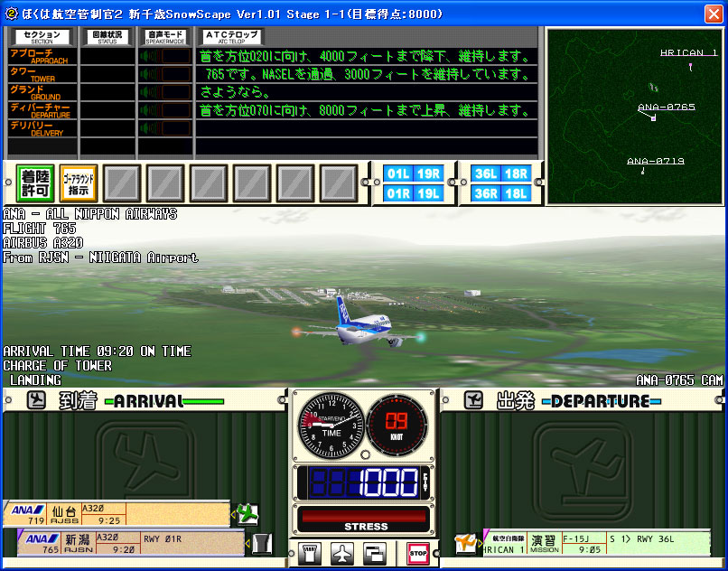Click the red STRESS meter bar
The width and height of the screenshot is (728, 571).
pos(363,516)
